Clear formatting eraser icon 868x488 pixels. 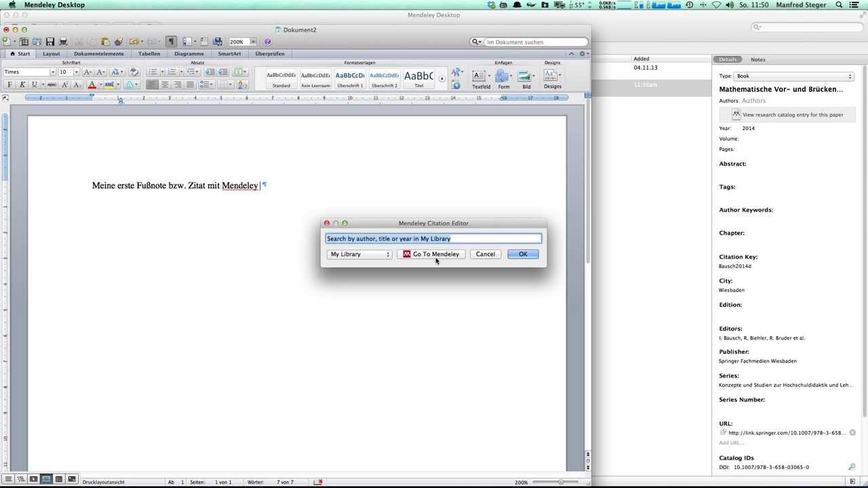134,72
